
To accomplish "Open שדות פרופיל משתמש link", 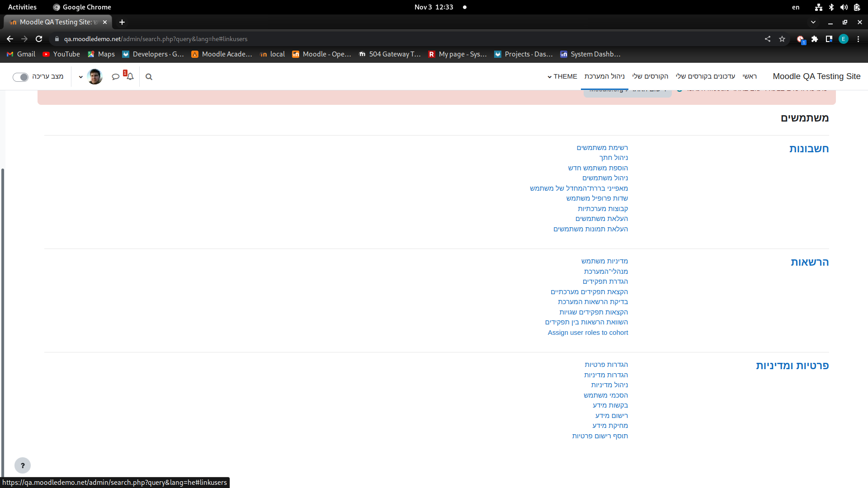I will point(597,198).
